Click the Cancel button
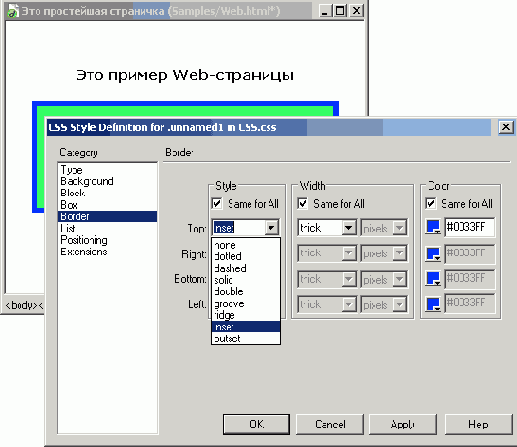The width and height of the screenshot is (517, 447). pyautogui.click(x=330, y=424)
